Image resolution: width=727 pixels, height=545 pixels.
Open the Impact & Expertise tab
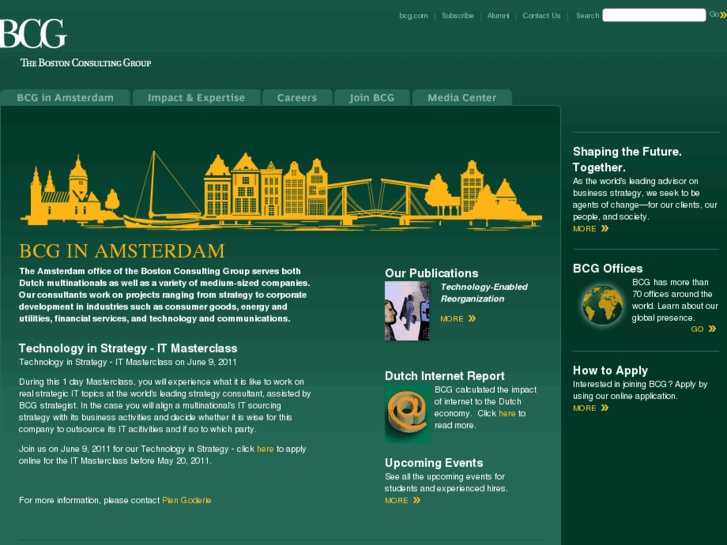click(197, 98)
